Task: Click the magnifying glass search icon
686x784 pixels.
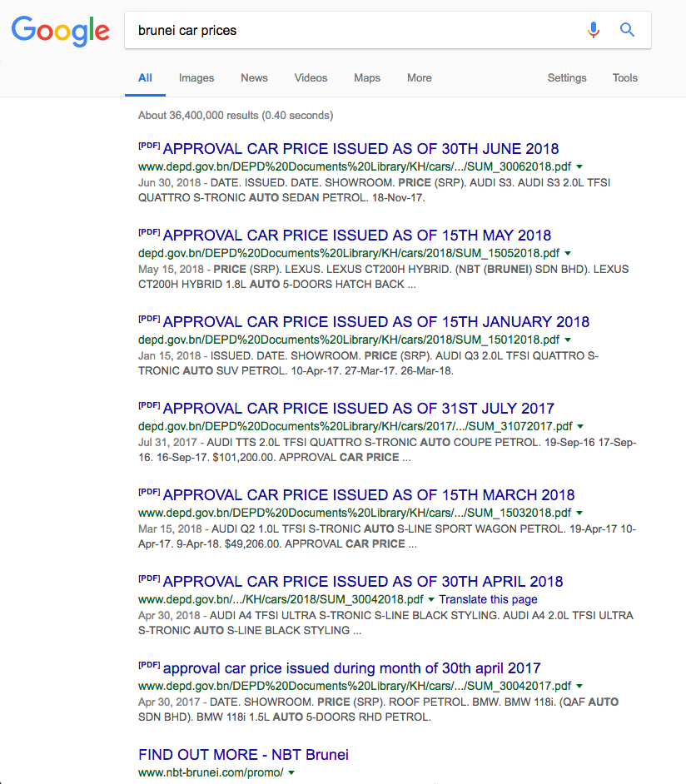Action: pyautogui.click(x=627, y=29)
